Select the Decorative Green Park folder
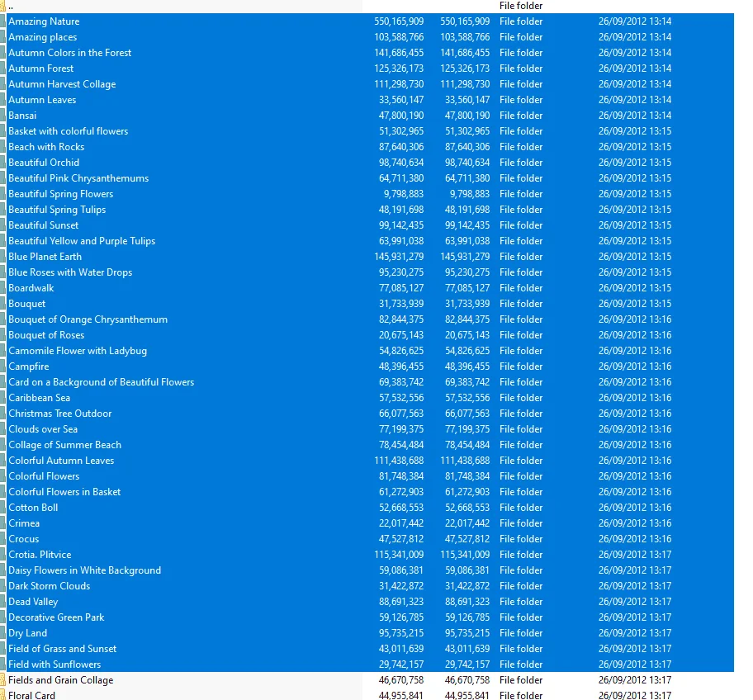The image size is (753, 700). point(55,617)
